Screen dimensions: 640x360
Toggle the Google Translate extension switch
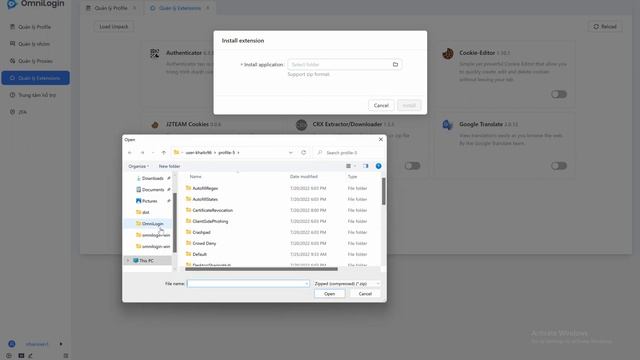tap(559, 166)
